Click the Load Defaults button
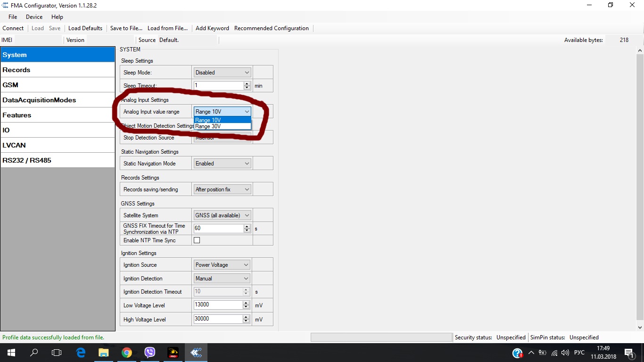 [85, 28]
